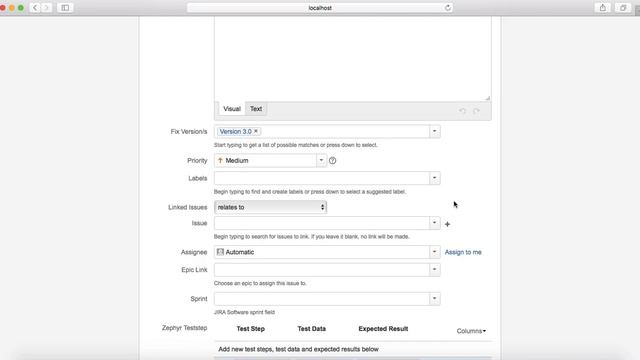Switch to the Text editor tab

[x=256, y=109]
